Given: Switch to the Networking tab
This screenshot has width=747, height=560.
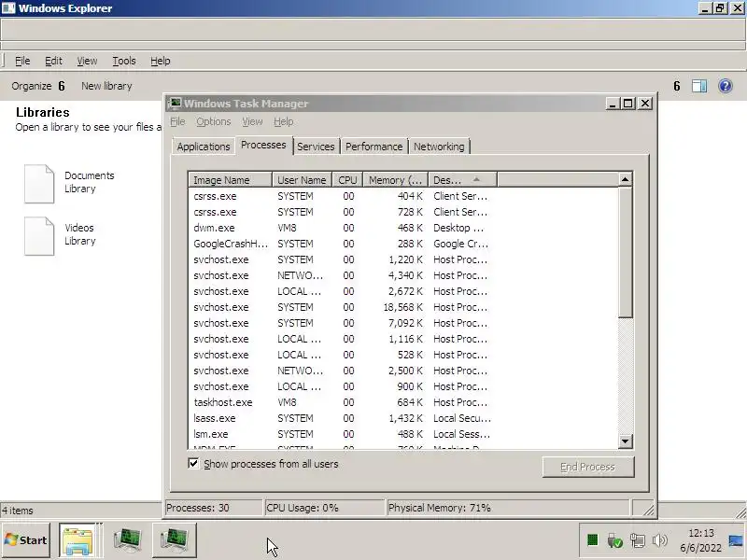Looking at the screenshot, I should [439, 147].
